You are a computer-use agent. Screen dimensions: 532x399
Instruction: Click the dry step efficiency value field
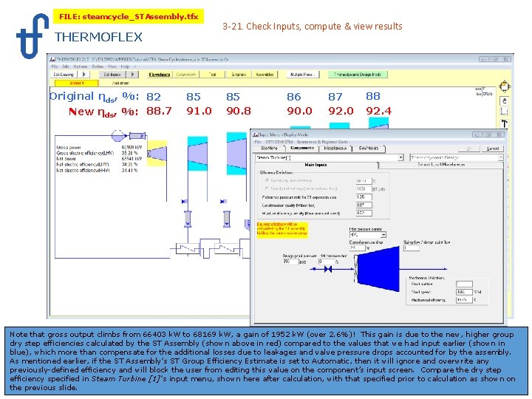tap(364, 181)
